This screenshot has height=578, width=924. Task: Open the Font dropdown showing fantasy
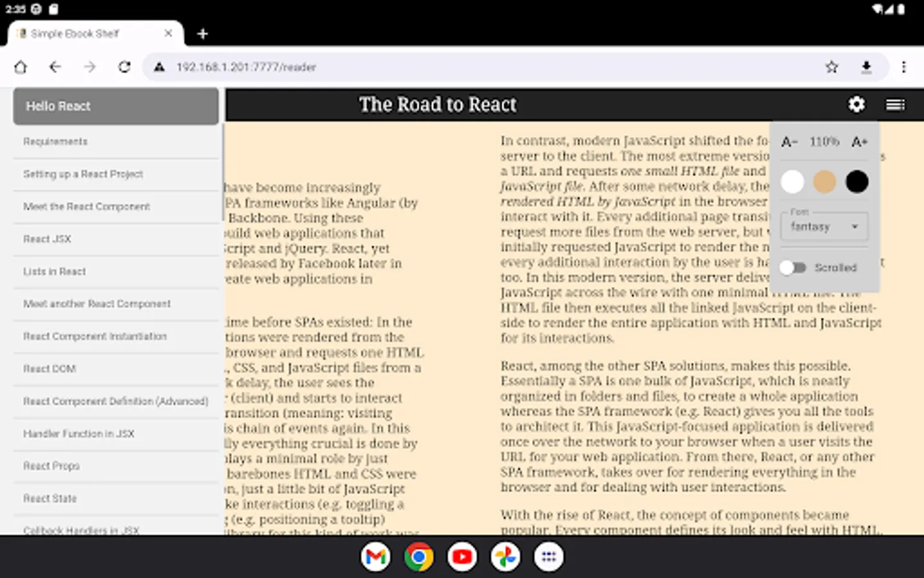[825, 226]
